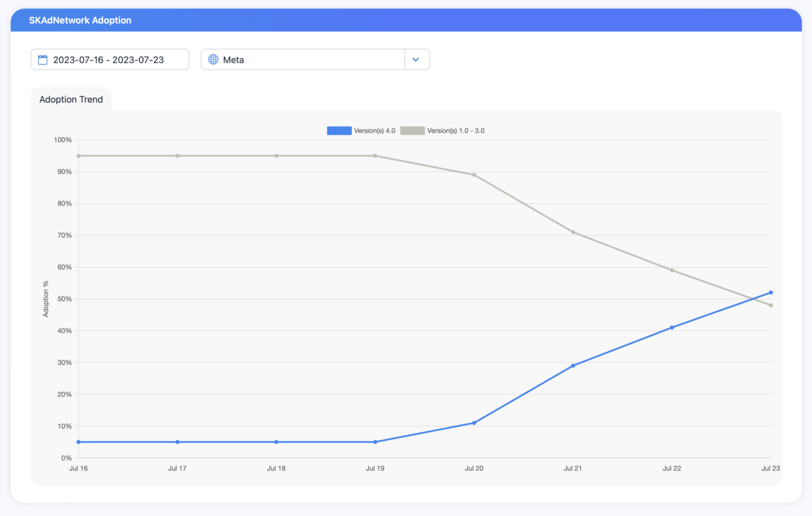Click the gray Version(s) 1.0 - 3.0 legend swatch
Viewport: 812px width, 516px height.
point(411,130)
